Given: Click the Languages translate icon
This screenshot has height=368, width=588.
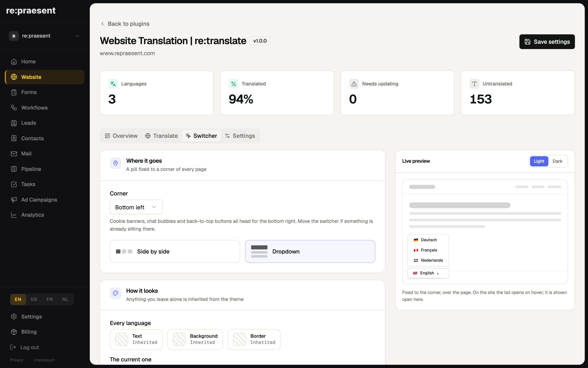Looking at the screenshot, I should pos(113,84).
